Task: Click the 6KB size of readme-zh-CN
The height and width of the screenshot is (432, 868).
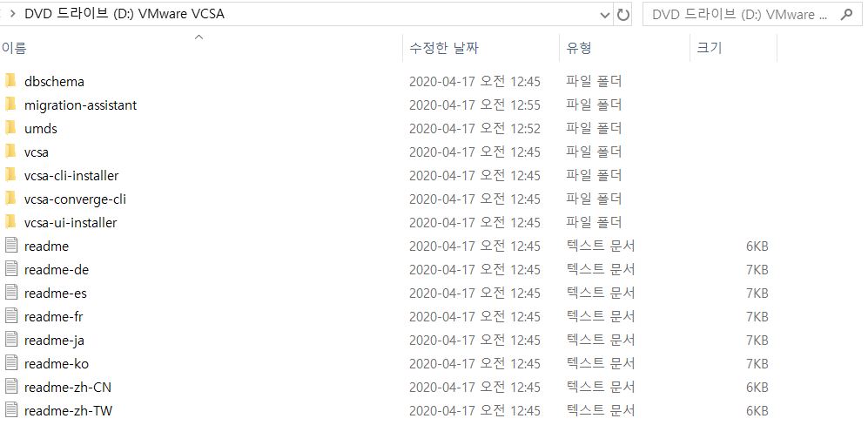Action: [x=757, y=387]
